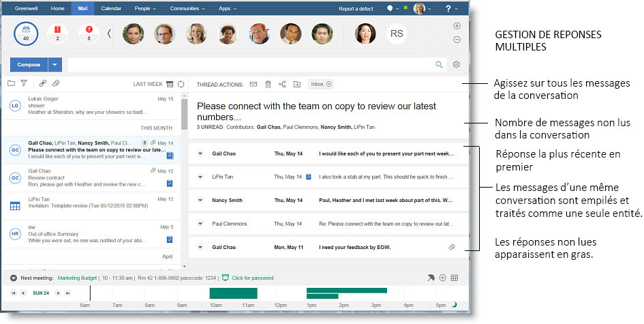The image size is (644, 324).
Task: Toggle needs-action flag on 'Review contract' row
Action: [x=170, y=183]
